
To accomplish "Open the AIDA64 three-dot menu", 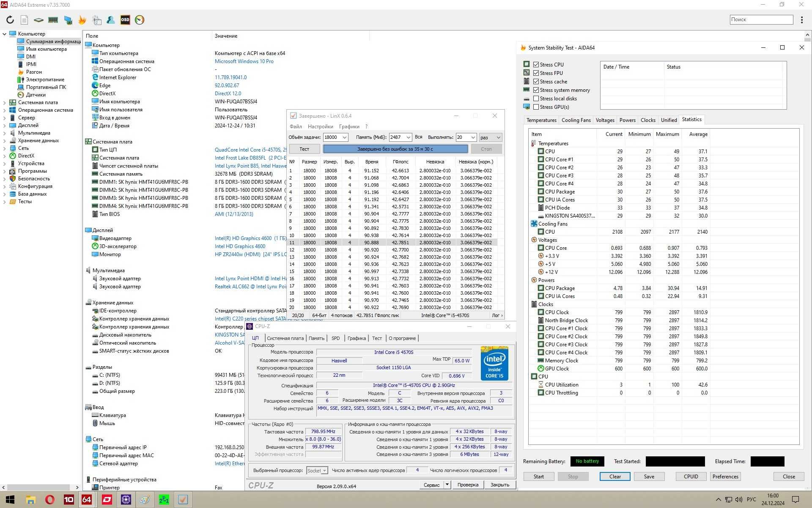I will point(801,20).
